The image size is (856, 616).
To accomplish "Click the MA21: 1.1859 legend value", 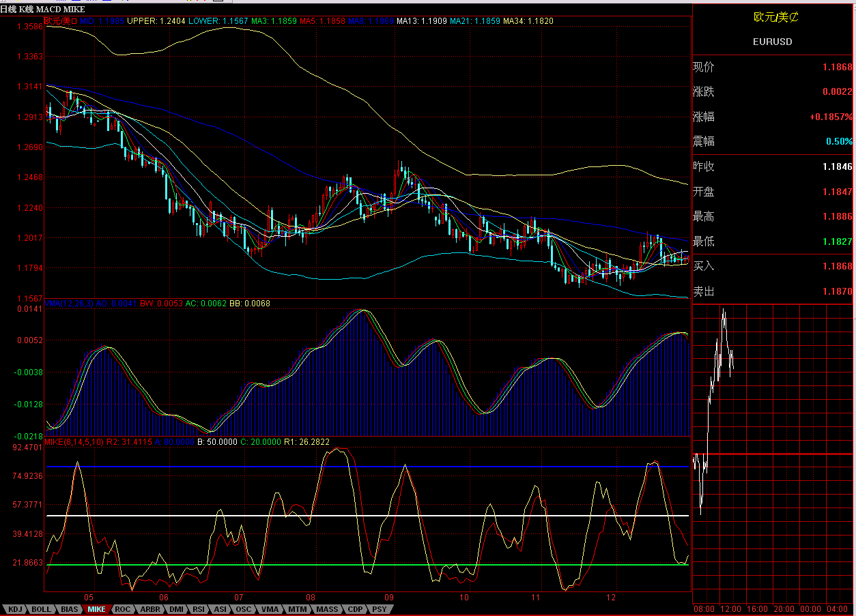I will pos(475,21).
